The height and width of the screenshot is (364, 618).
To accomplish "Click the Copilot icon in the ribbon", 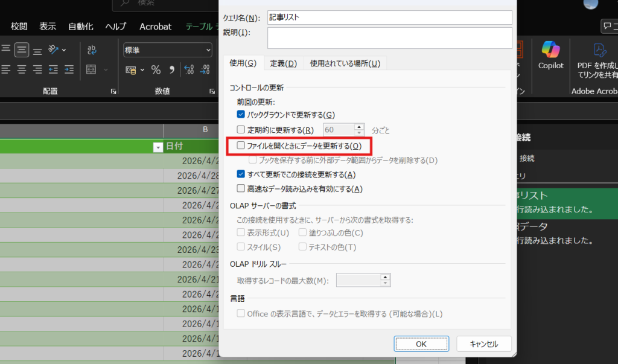I will pyautogui.click(x=550, y=53).
